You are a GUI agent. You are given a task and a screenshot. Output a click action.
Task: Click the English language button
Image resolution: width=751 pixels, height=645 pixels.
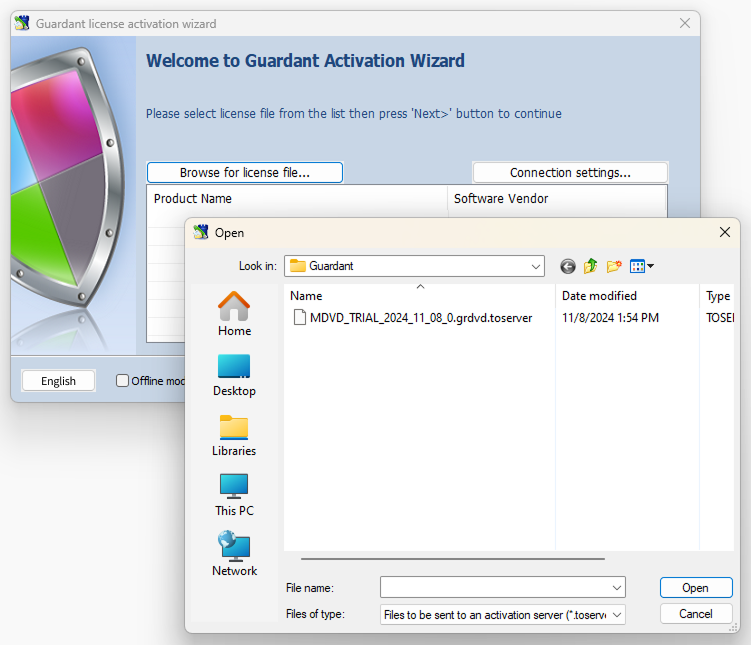click(58, 381)
